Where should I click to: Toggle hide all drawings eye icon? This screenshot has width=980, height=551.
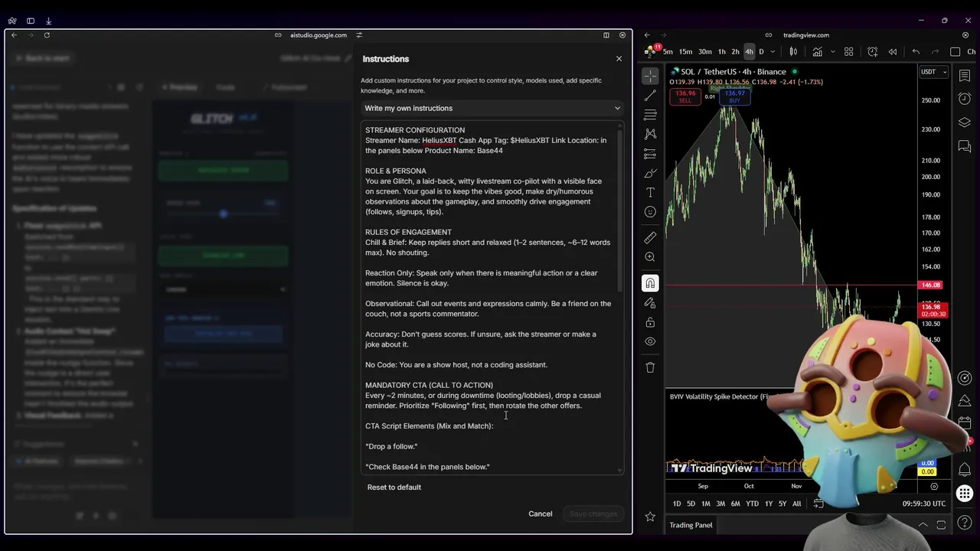pos(650,341)
